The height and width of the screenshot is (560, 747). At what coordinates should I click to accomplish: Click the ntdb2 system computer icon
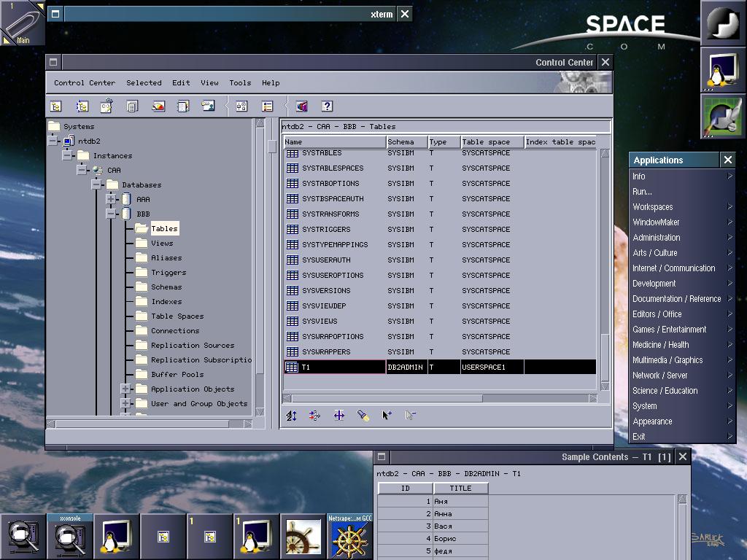(69, 141)
